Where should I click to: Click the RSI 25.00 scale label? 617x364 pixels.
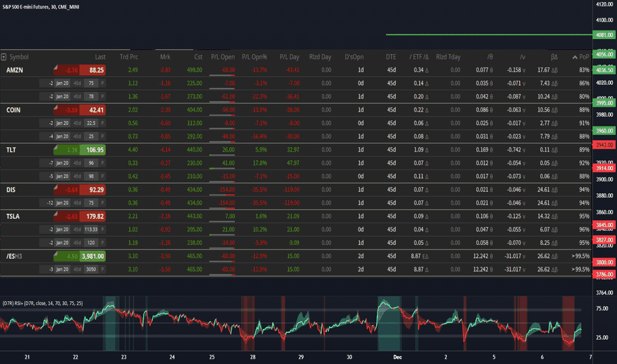tap(602, 338)
